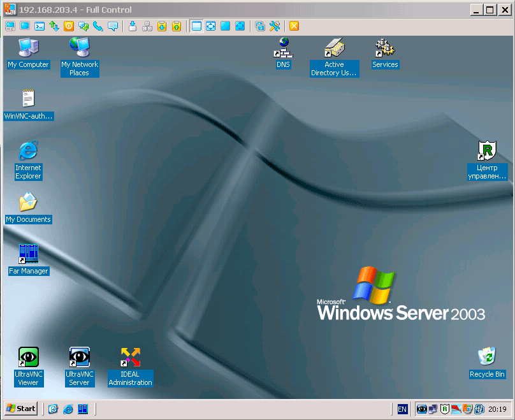The image size is (515, 420).
Task: Select the DNS shortcut icon
Action: click(x=283, y=53)
